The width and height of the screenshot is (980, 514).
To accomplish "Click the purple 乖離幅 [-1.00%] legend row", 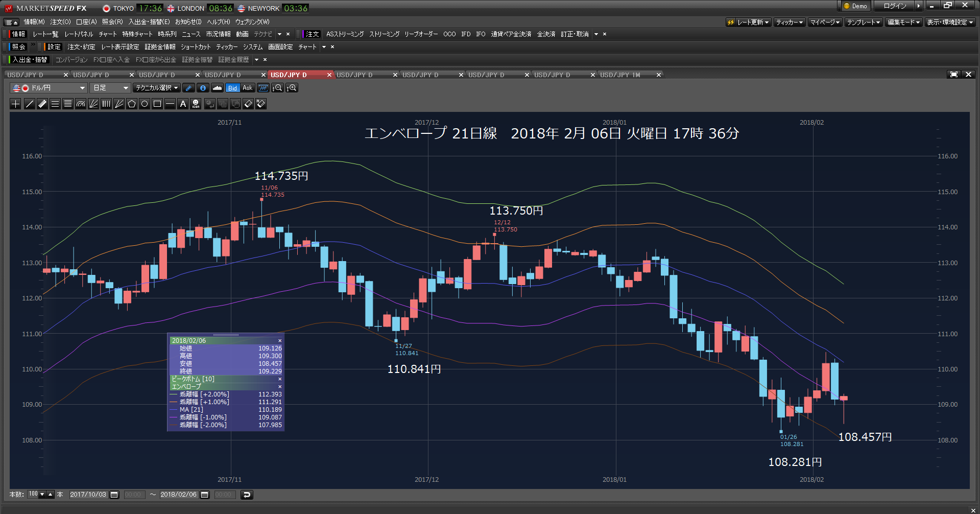I will [x=226, y=417].
